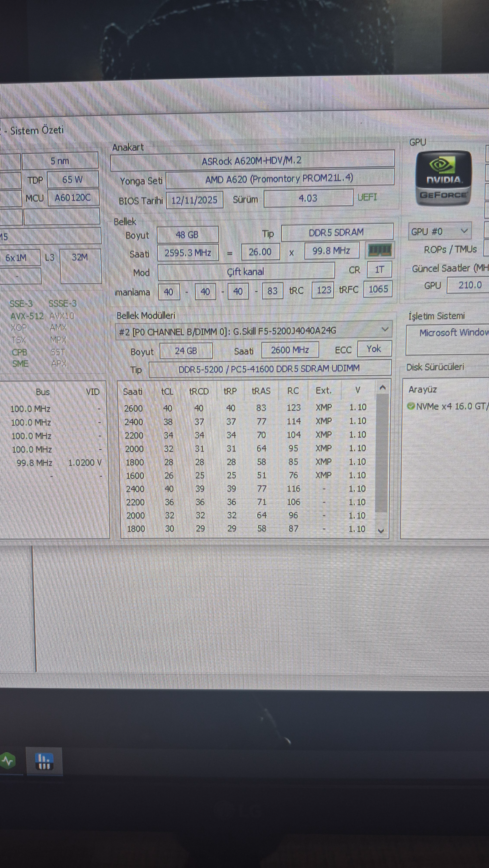The image size is (489, 868).
Task: Open the GPU #0 selection dropdown
Action: pos(440,231)
